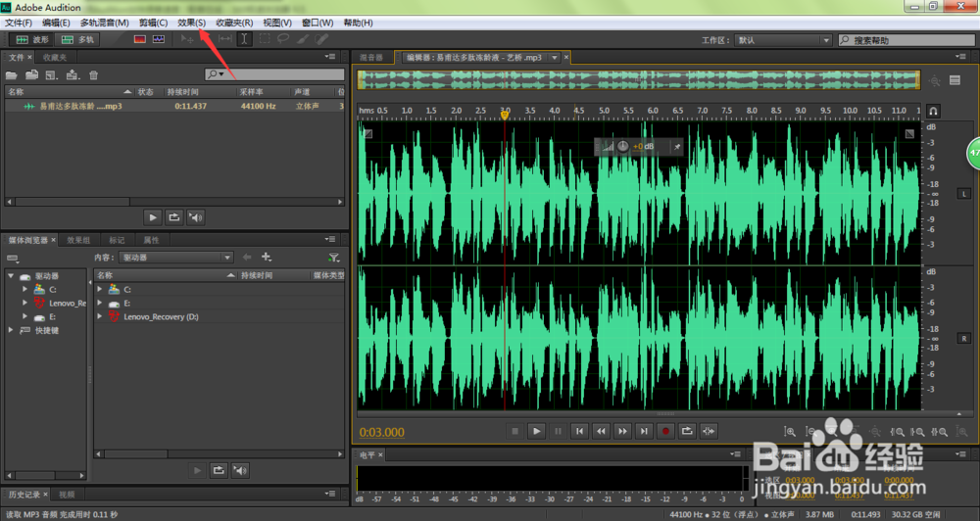This screenshot has width=980, height=521.
Task: Switch to Waveform (波形) view
Action: pos(32,39)
